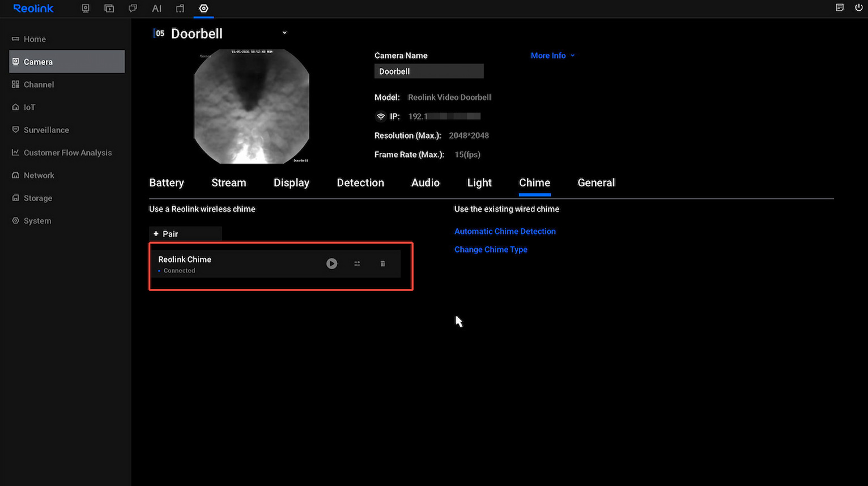Switch to the Audio tab
The image size is (868, 486).
click(x=426, y=183)
